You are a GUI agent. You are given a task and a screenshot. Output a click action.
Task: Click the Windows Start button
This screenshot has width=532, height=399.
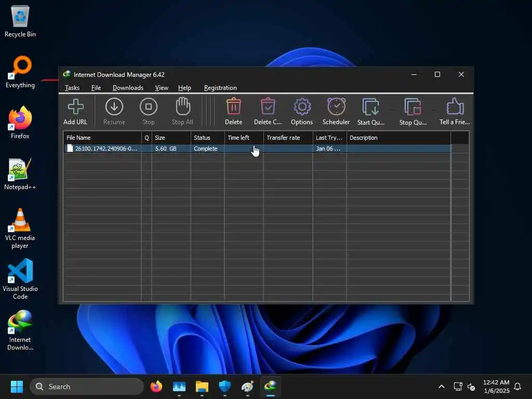click(17, 387)
